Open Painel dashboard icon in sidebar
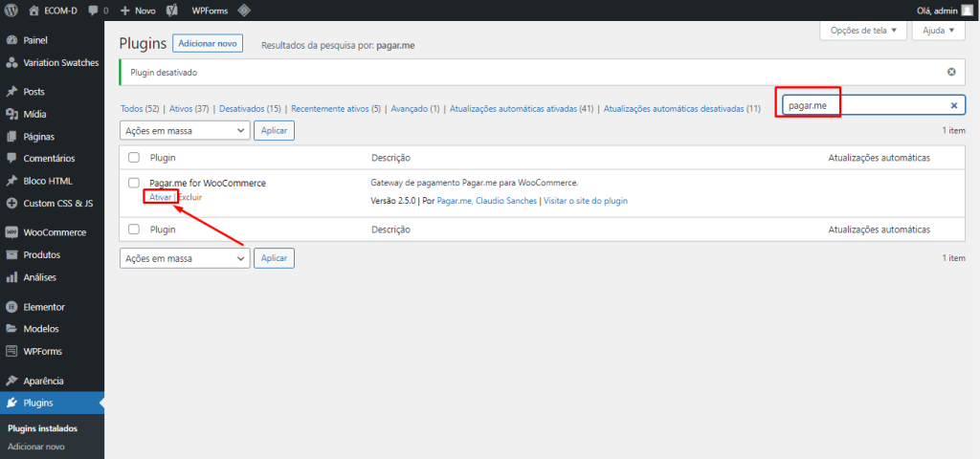 pyautogui.click(x=11, y=40)
